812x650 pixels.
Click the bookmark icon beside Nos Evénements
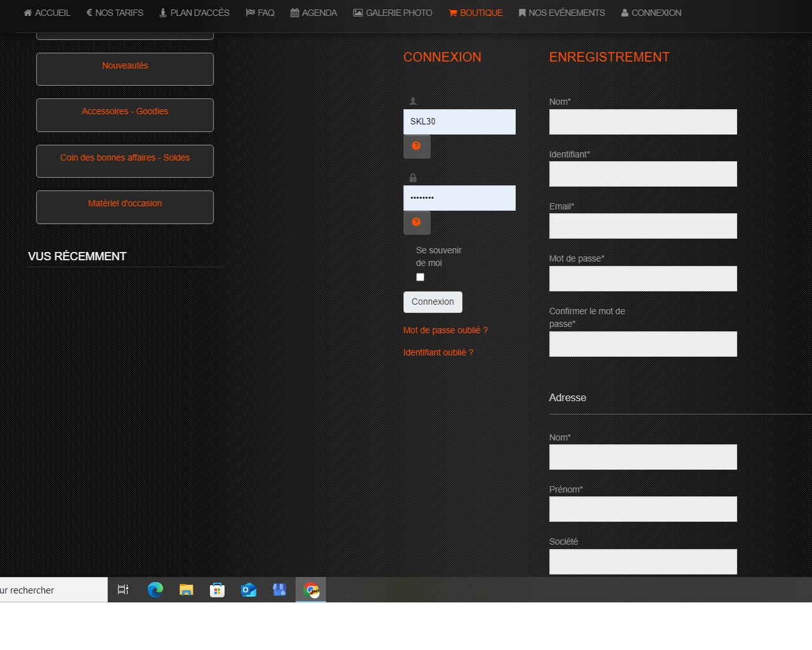(x=522, y=13)
